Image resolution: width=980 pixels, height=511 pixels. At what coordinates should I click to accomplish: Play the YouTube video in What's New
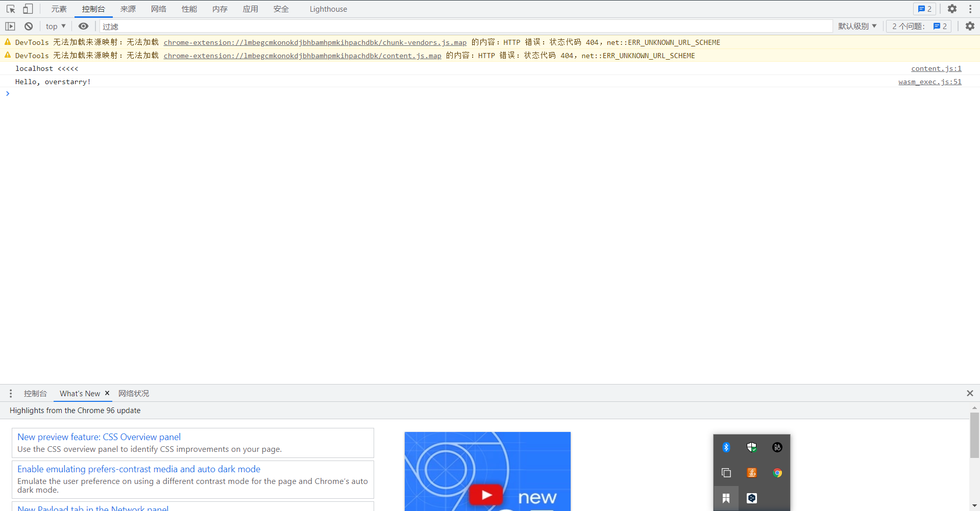click(486, 493)
